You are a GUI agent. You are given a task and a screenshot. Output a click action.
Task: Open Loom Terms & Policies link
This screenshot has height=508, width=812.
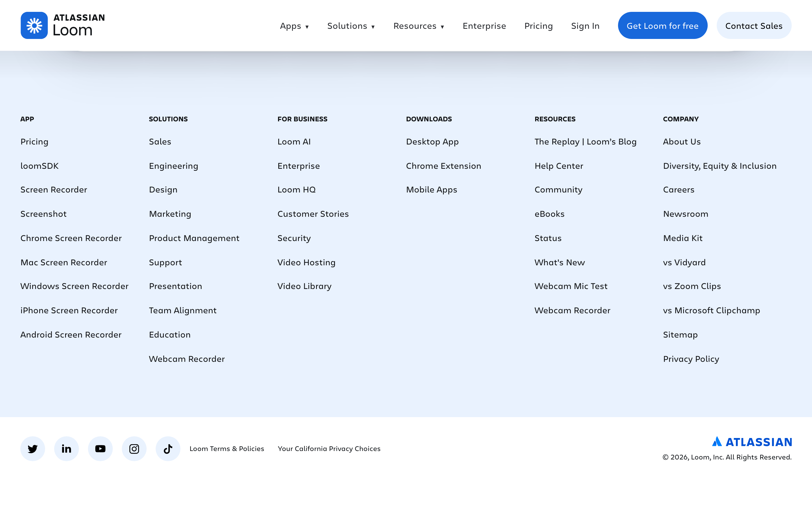tap(227, 448)
